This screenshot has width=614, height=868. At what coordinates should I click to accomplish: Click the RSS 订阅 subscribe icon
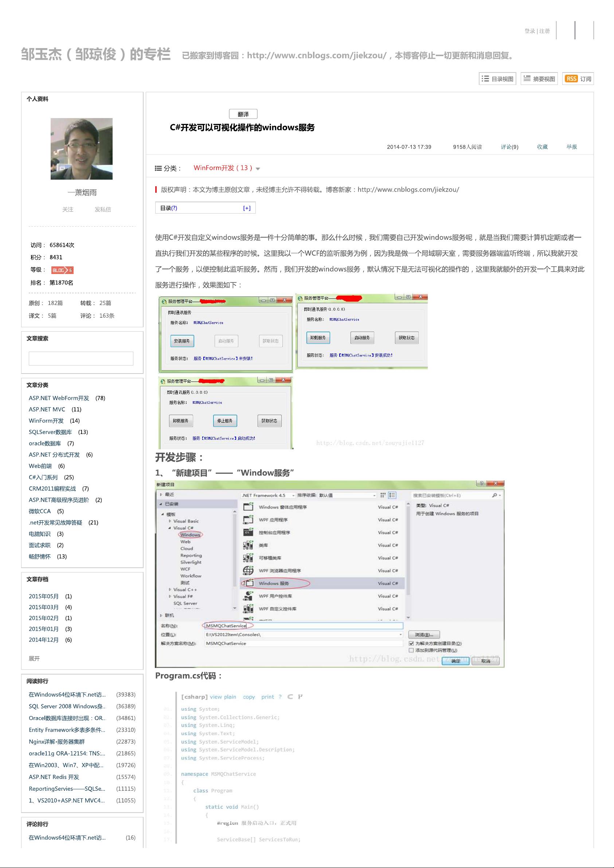pyautogui.click(x=577, y=79)
